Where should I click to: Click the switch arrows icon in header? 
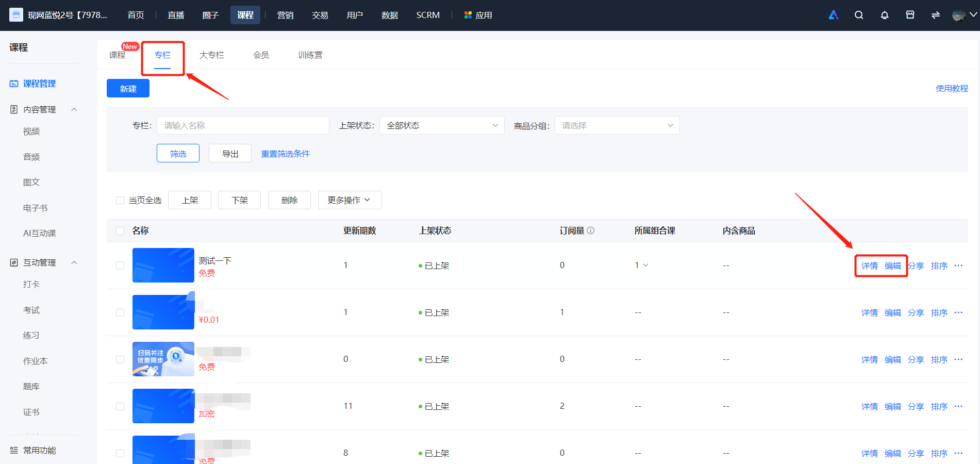click(x=936, y=15)
